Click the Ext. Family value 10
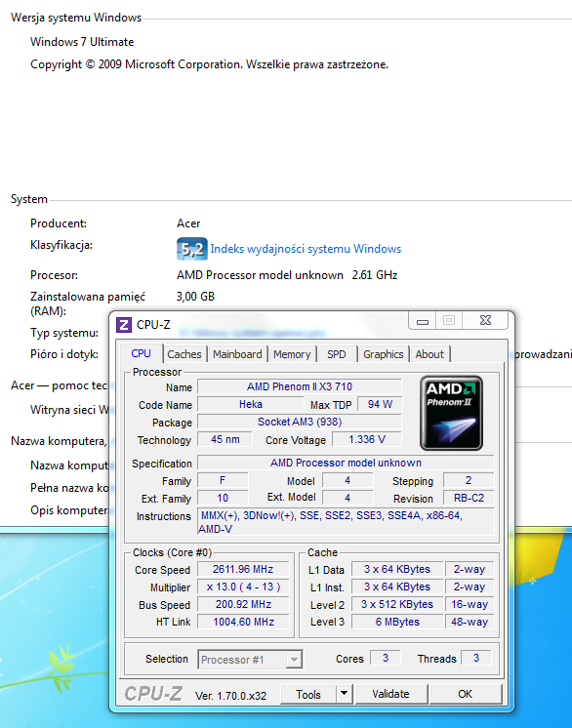Viewport: 572px width, 728px height. [x=223, y=498]
